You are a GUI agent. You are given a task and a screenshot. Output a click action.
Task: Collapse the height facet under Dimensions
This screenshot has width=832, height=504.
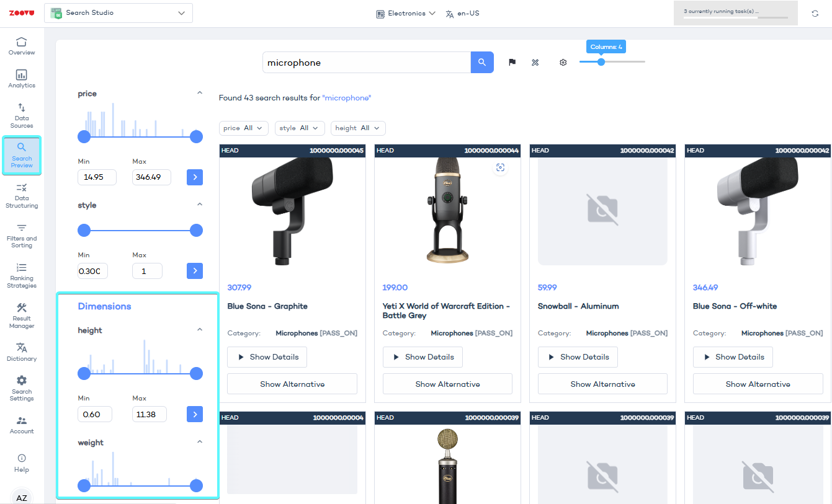tap(200, 329)
